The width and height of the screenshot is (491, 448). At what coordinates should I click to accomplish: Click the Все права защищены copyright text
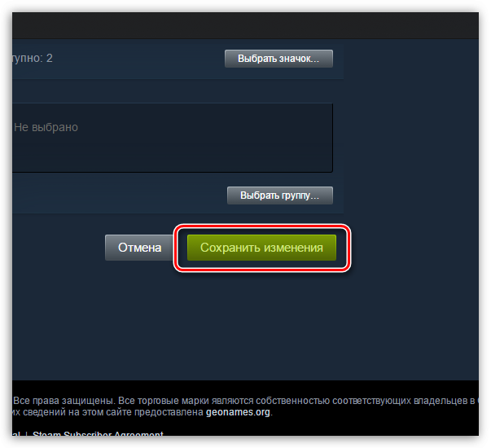click(64, 401)
